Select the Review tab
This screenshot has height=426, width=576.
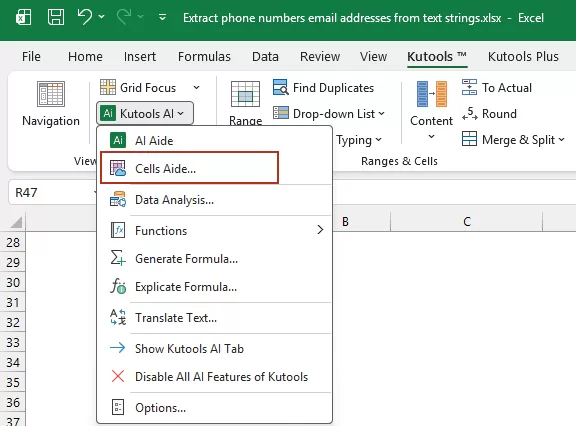(x=320, y=57)
